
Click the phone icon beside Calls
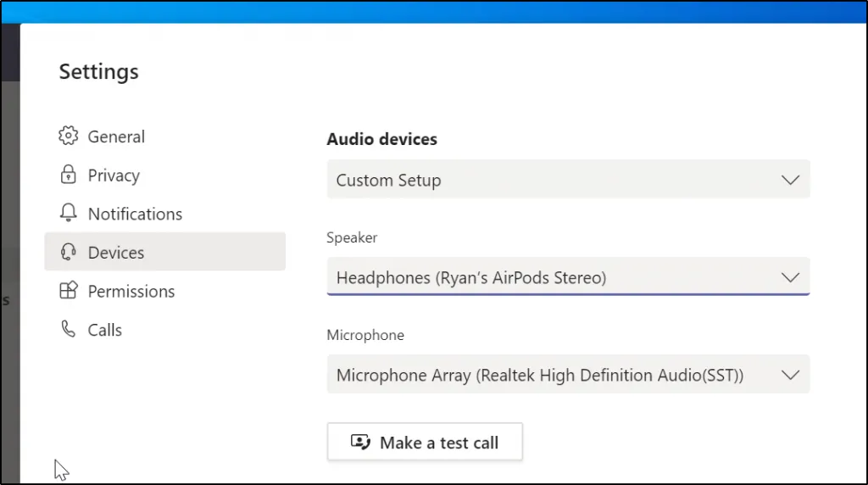click(68, 330)
